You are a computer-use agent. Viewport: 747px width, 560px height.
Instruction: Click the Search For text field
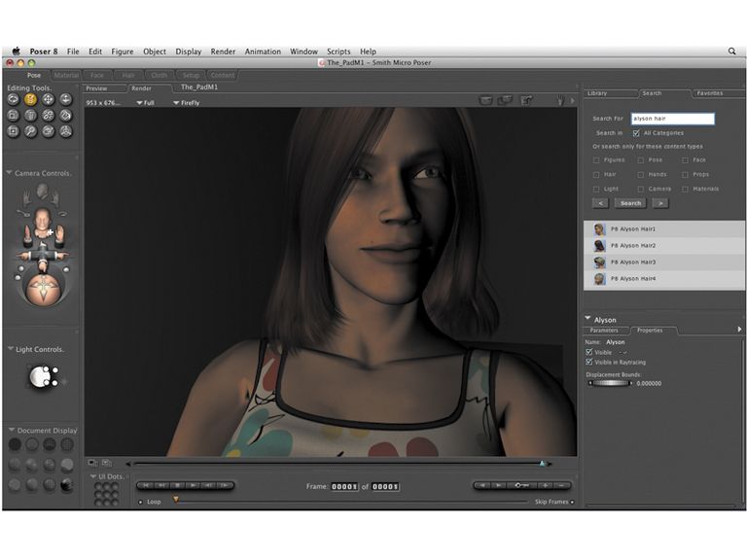[672, 119]
